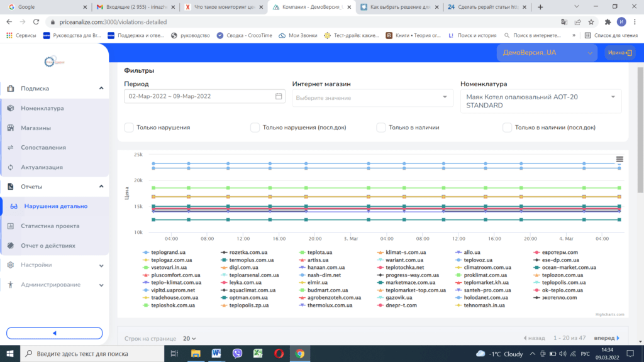The image size is (644, 362).
Task: Click the Отчет о действиях icon
Action: tap(11, 246)
